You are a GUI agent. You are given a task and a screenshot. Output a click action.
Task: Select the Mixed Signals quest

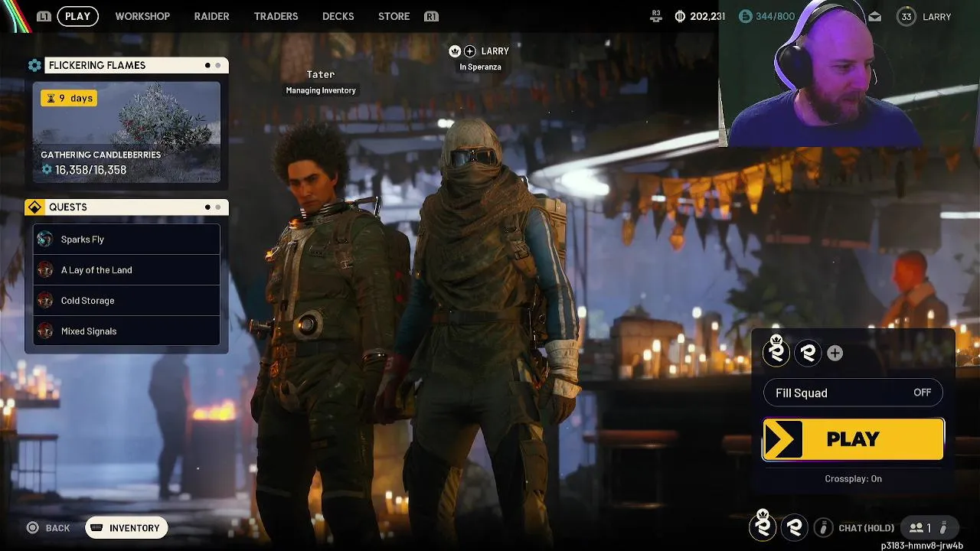126,331
